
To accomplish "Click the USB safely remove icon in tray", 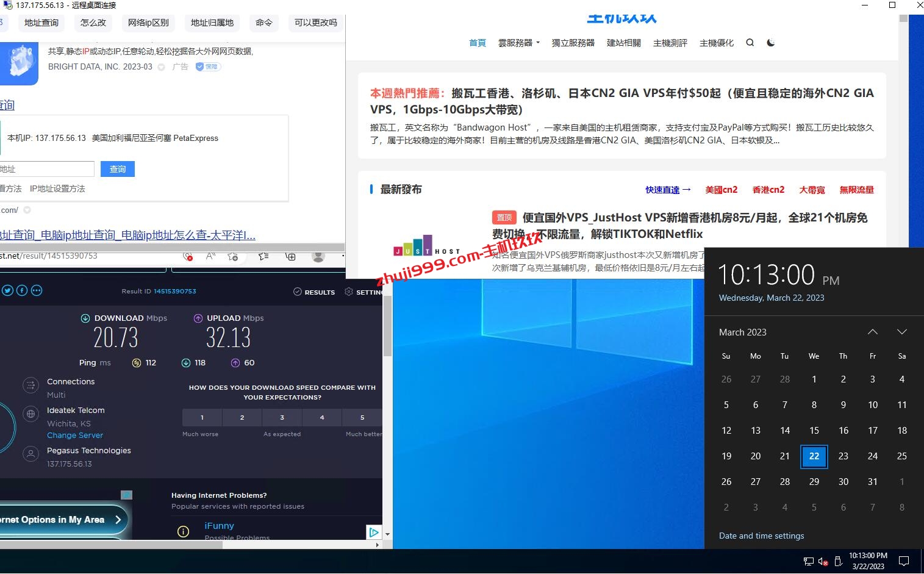I will 838,561.
